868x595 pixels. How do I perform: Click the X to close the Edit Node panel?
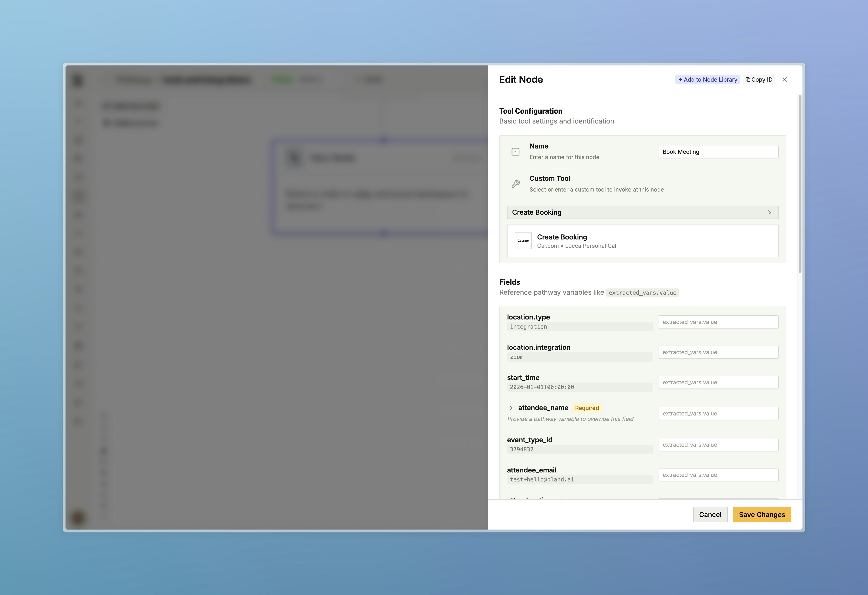(785, 79)
